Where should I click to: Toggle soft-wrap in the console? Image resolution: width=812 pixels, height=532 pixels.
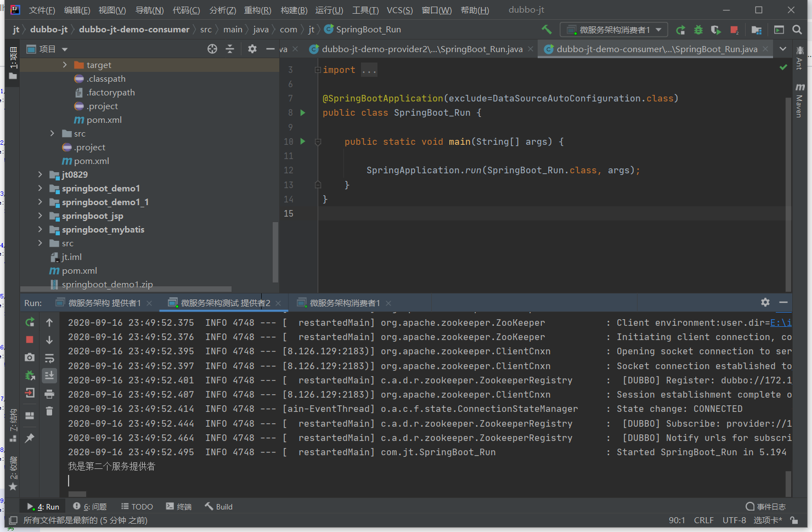click(49, 358)
